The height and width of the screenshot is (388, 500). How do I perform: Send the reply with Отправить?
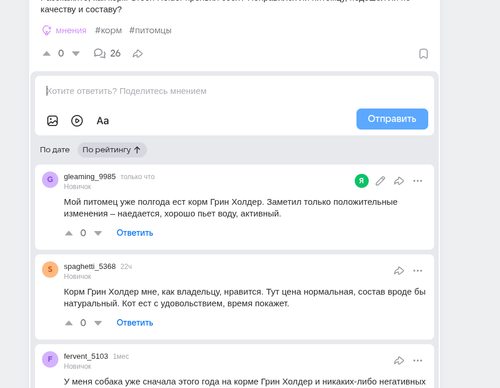click(x=392, y=119)
